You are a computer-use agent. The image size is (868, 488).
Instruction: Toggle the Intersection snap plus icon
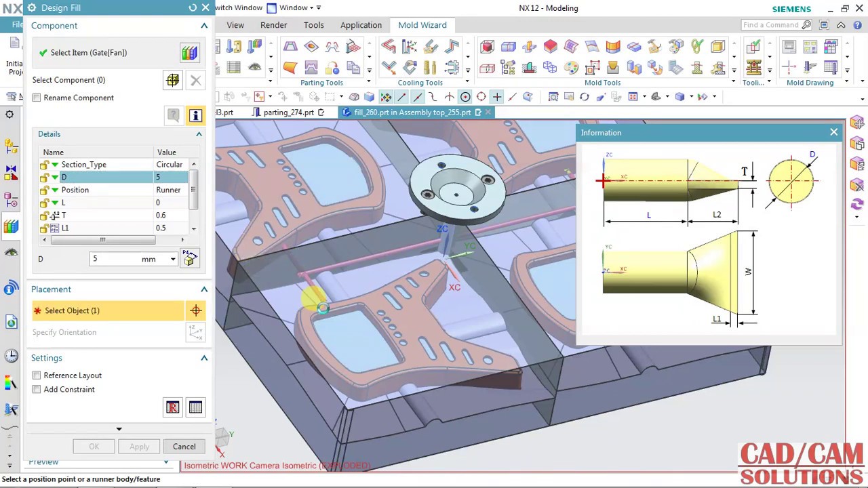pos(496,97)
